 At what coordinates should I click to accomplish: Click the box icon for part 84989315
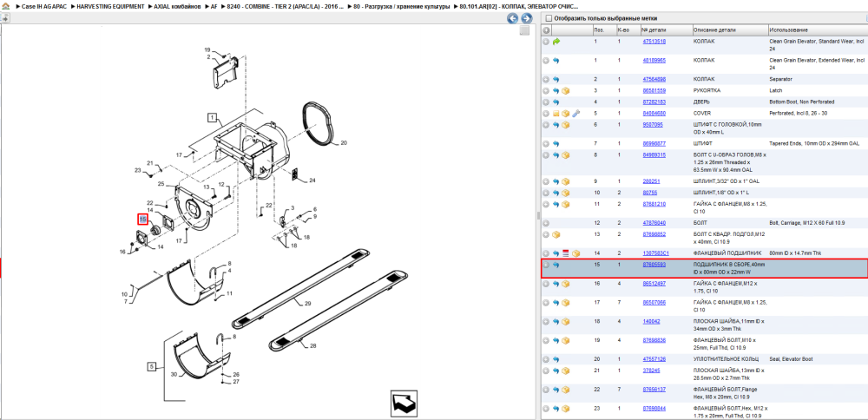566,155
